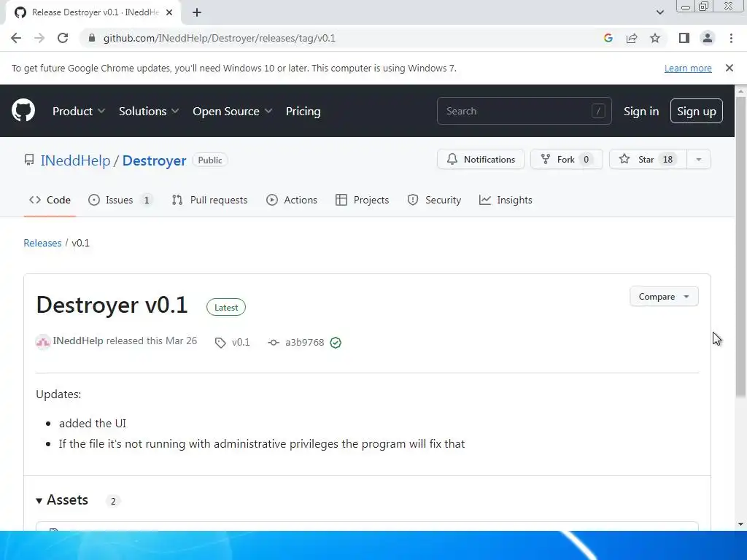Switch to the Security tab
Image resolution: width=747 pixels, height=560 pixels.
[434, 200]
